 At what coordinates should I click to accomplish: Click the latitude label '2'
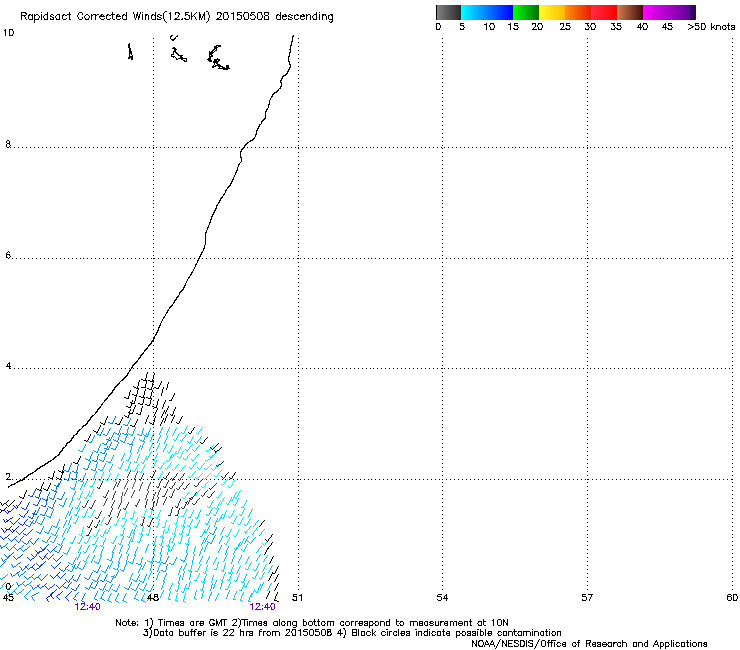point(8,477)
